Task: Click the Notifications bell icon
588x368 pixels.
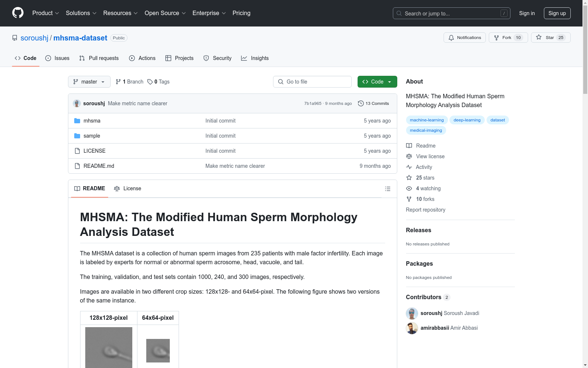Action: click(x=451, y=38)
